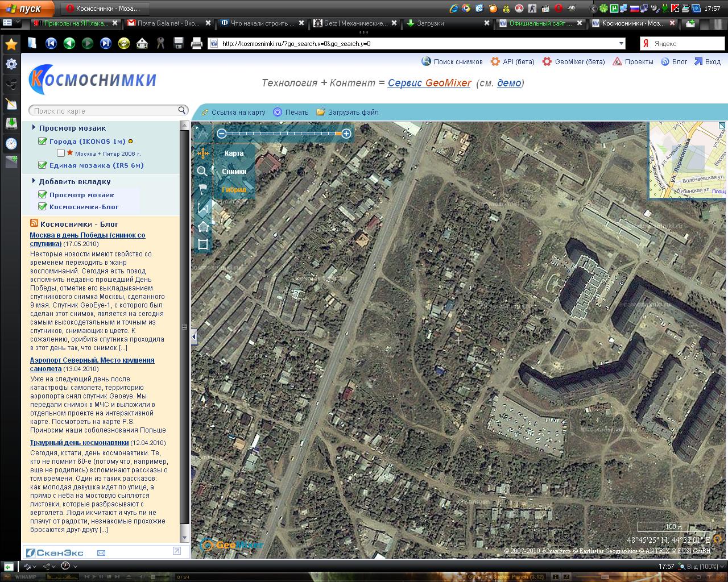Uncheck the Города (IKONOS 1м) layer
This screenshot has height=582, width=728.
[x=42, y=141]
